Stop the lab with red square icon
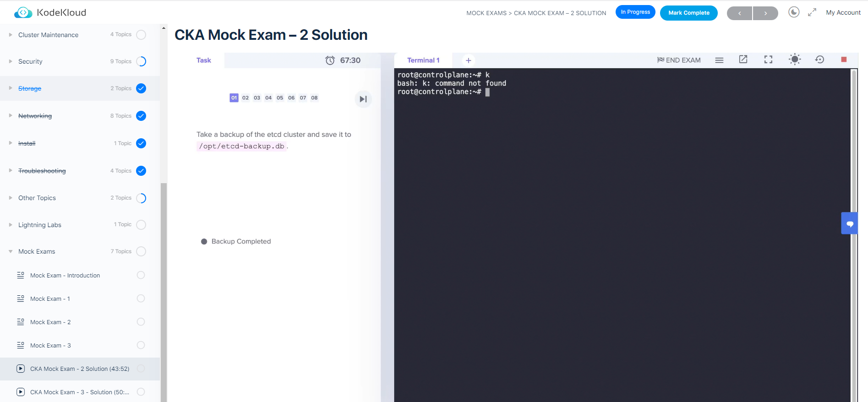 click(844, 60)
